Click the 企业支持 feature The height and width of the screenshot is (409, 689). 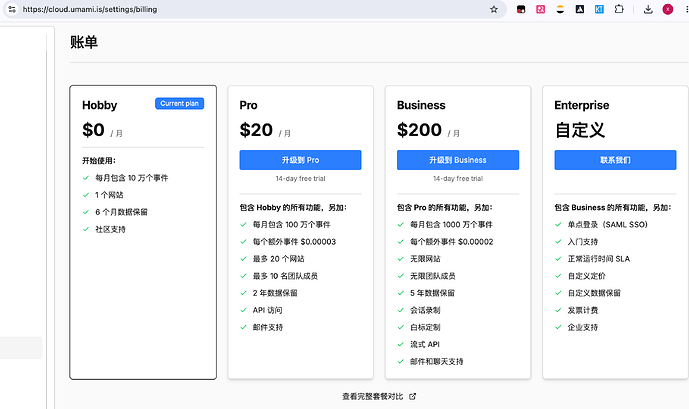[x=582, y=327]
